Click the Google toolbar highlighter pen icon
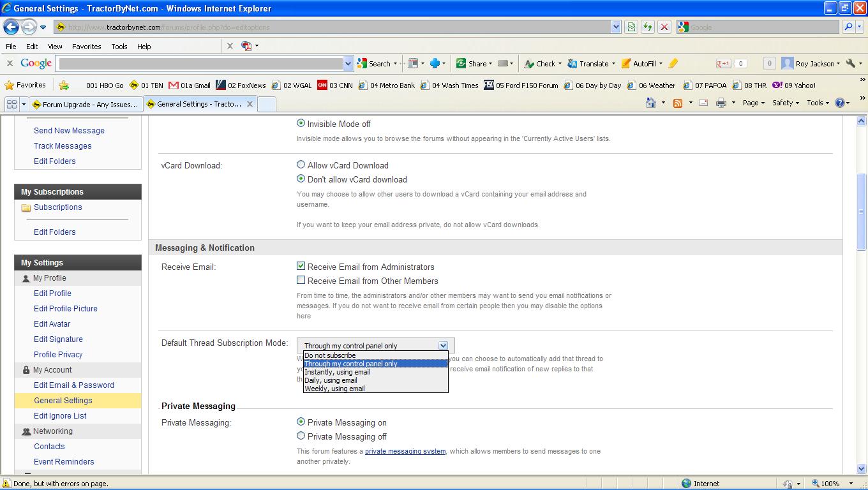The image size is (868, 490). pyautogui.click(x=673, y=64)
